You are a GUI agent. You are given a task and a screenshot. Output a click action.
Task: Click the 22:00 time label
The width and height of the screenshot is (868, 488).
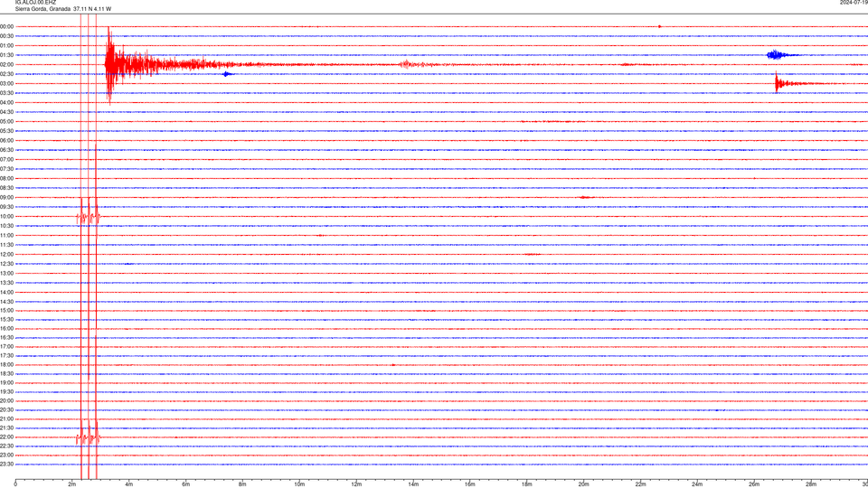coord(6,437)
